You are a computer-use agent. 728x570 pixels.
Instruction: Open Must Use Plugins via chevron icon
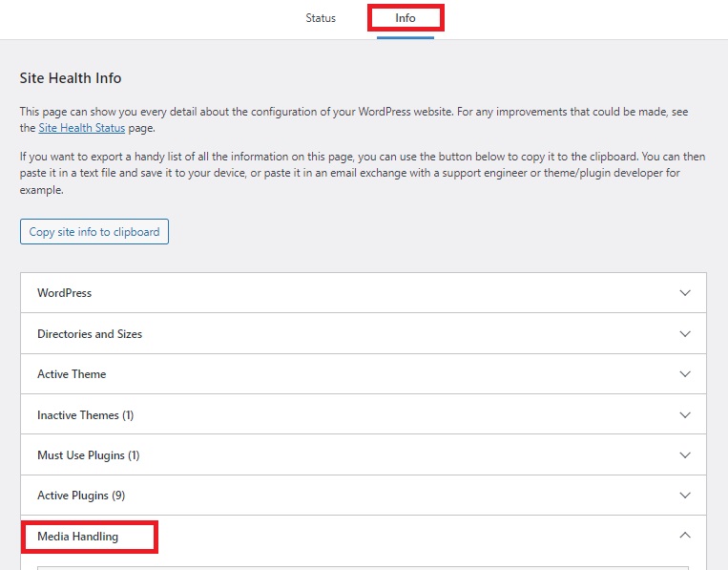(684, 455)
